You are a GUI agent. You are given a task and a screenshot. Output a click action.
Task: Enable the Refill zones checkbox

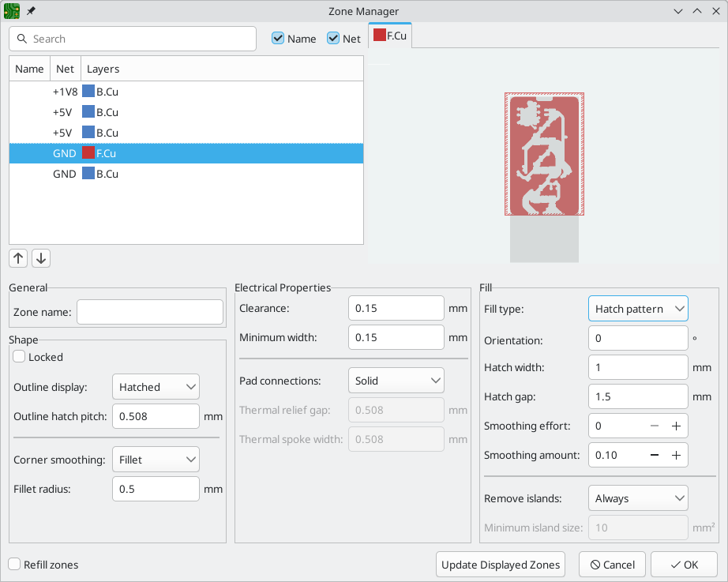pos(15,565)
